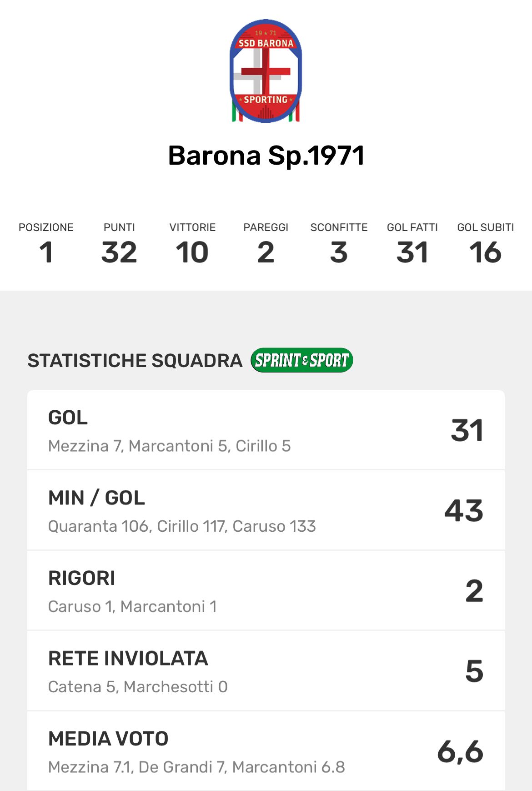The width and height of the screenshot is (532, 791).
Task: Click scorers text Mezzina 7, Marcantoni 5
Action: point(169,446)
